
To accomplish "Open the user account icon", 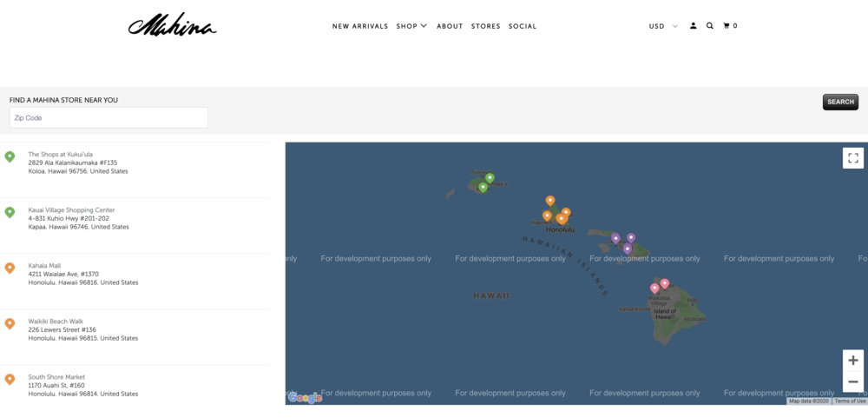I will coord(693,25).
